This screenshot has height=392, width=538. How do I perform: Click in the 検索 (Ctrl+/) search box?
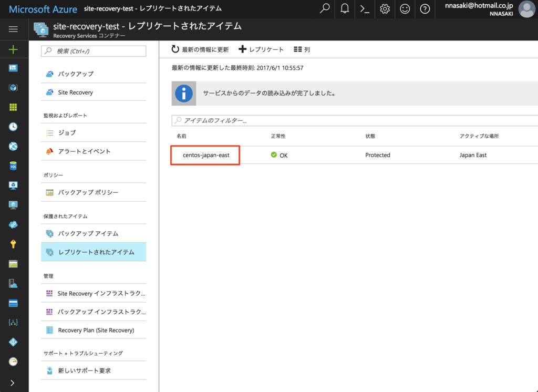(94, 51)
